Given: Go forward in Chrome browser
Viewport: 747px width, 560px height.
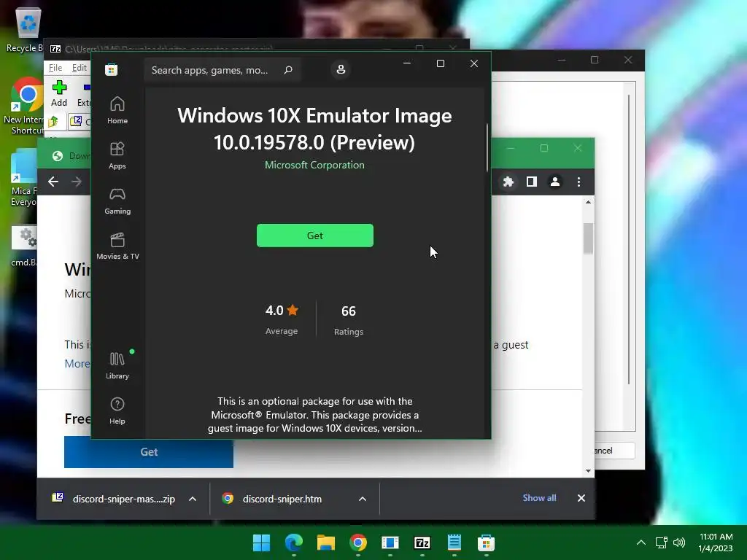Looking at the screenshot, I should (76, 182).
